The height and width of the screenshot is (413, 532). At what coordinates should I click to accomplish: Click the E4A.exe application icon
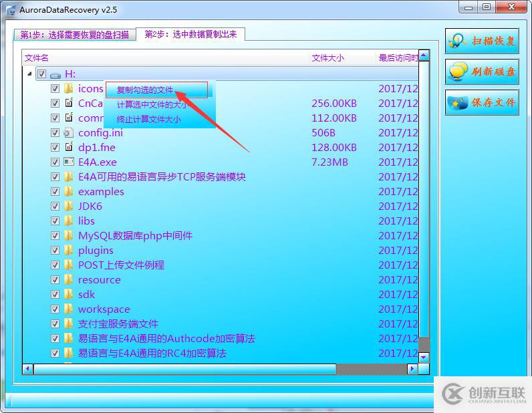coord(68,162)
